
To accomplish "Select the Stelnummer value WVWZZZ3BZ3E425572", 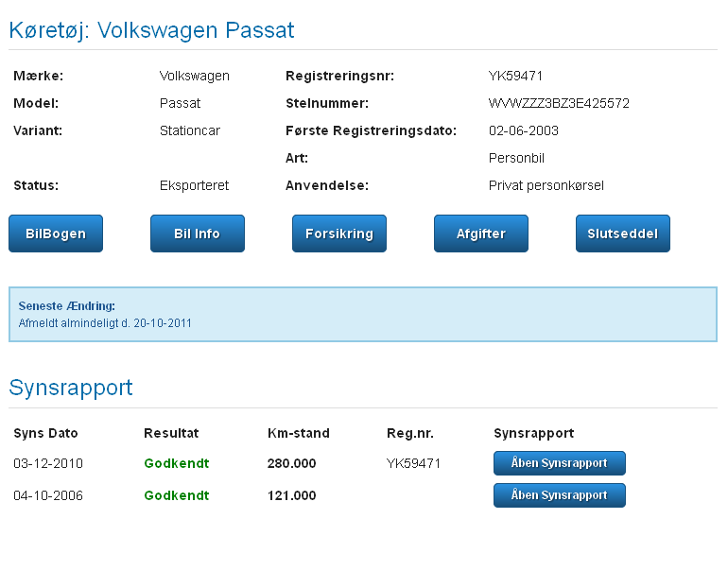I will coord(559,103).
